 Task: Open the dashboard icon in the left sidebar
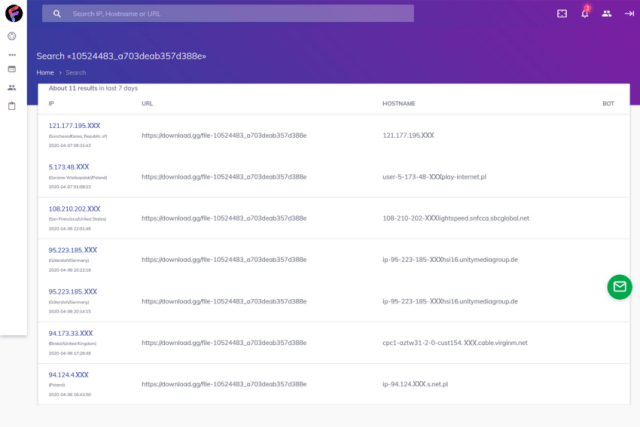[12, 36]
